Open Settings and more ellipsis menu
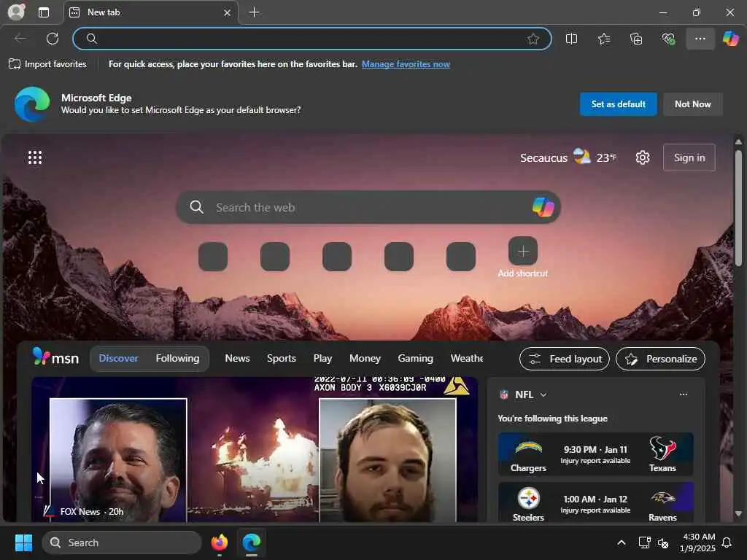747x560 pixels. 700,39
